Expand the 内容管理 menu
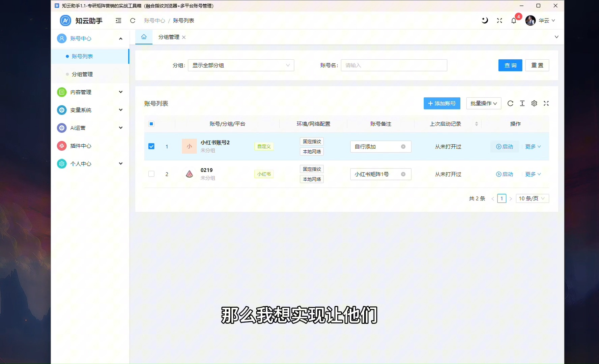Viewport: 599px width, 364px height. pyautogui.click(x=120, y=92)
